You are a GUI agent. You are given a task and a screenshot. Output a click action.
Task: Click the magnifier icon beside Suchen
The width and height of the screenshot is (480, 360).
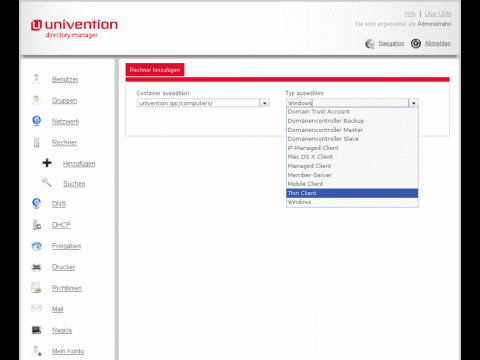tap(46, 183)
